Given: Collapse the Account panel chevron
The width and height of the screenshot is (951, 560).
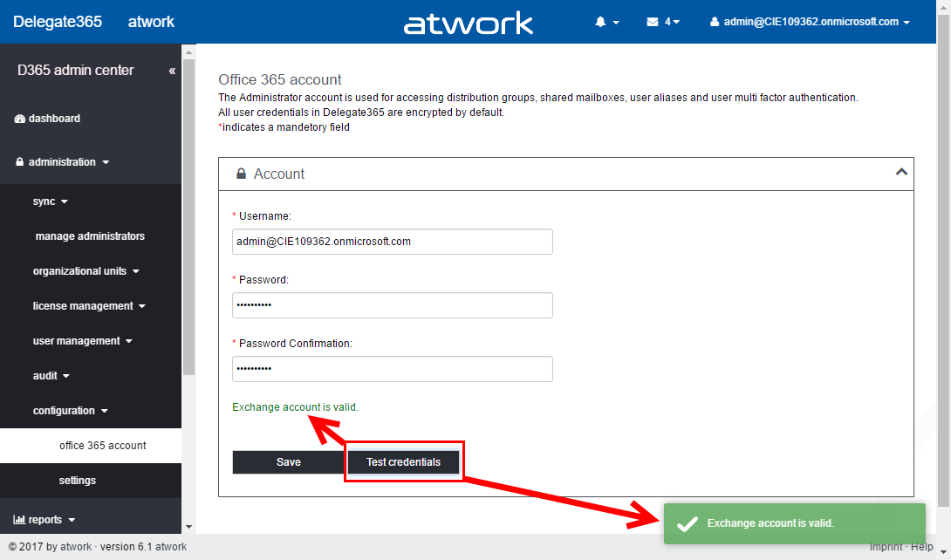Looking at the screenshot, I should [901, 173].
